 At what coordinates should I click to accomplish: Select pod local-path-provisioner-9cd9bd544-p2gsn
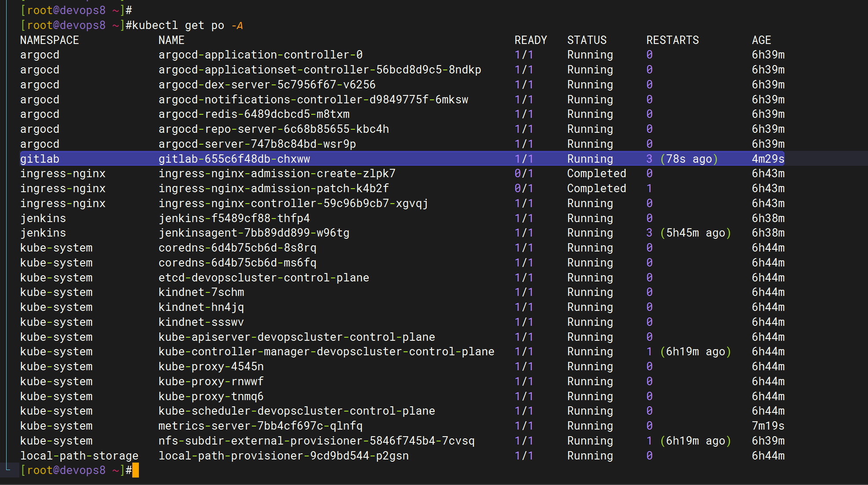[283, 456]
